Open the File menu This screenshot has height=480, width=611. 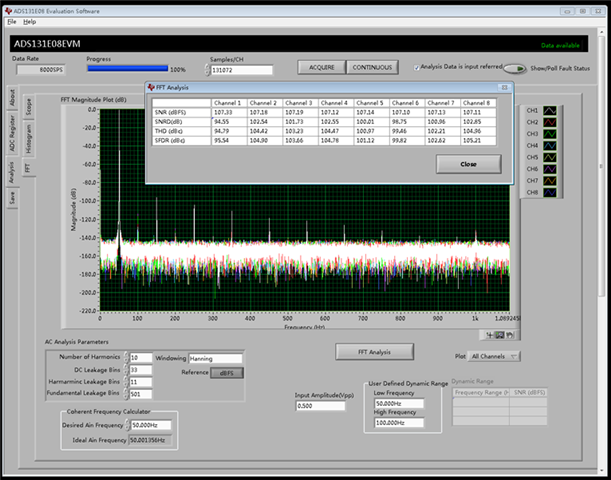pos(12,22)
